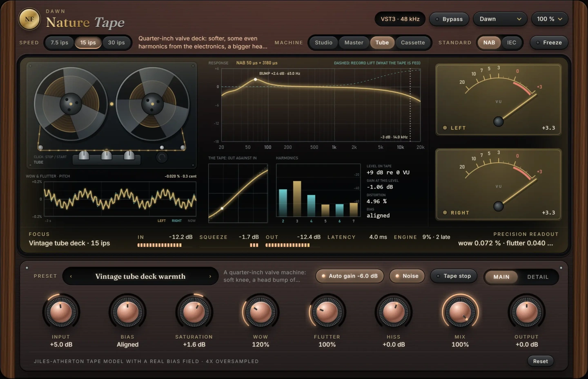Click the NF gold logo badge

coord(29,19)
